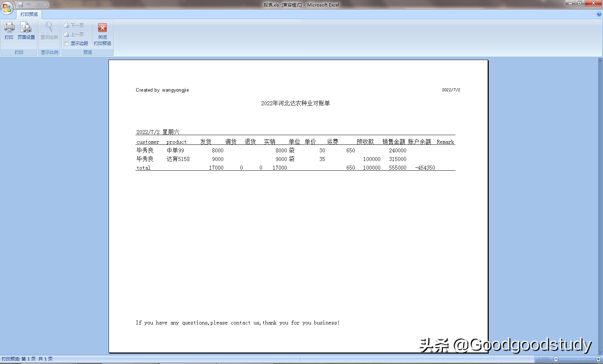This screenshot has height=364, width=603.
Task: Open Excel Help question mark icon
Action: [599, 14]
